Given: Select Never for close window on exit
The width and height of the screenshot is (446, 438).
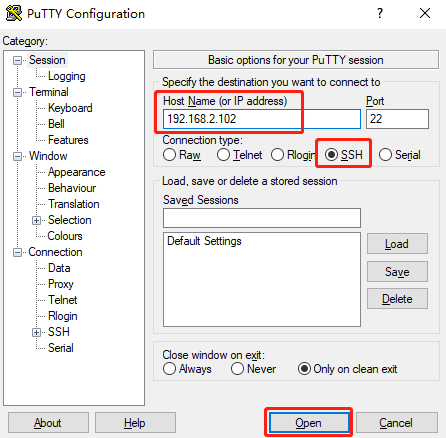Looking at the screenshot, I should click(x=237, y=369).
